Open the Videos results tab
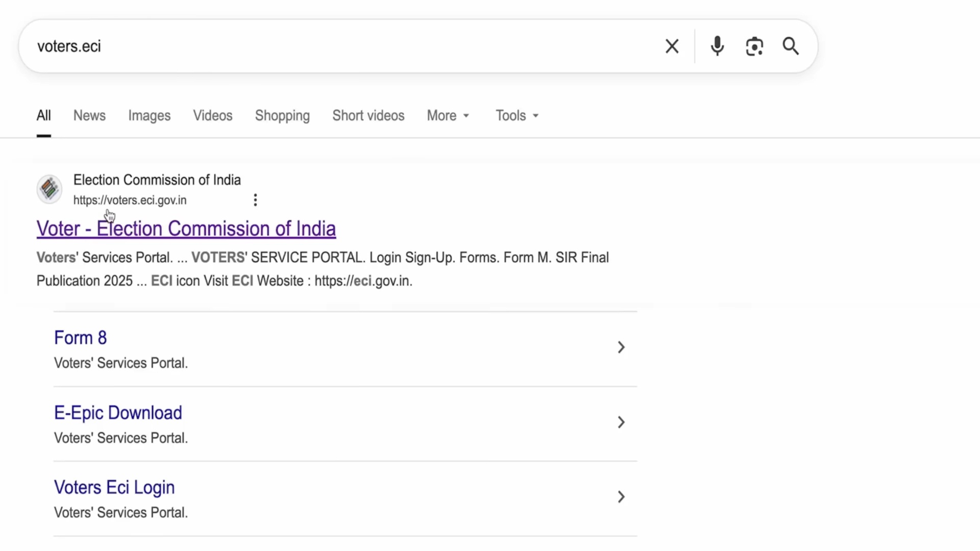The height and width of the screenshot is (551, 980). click(x=212, y=116)
